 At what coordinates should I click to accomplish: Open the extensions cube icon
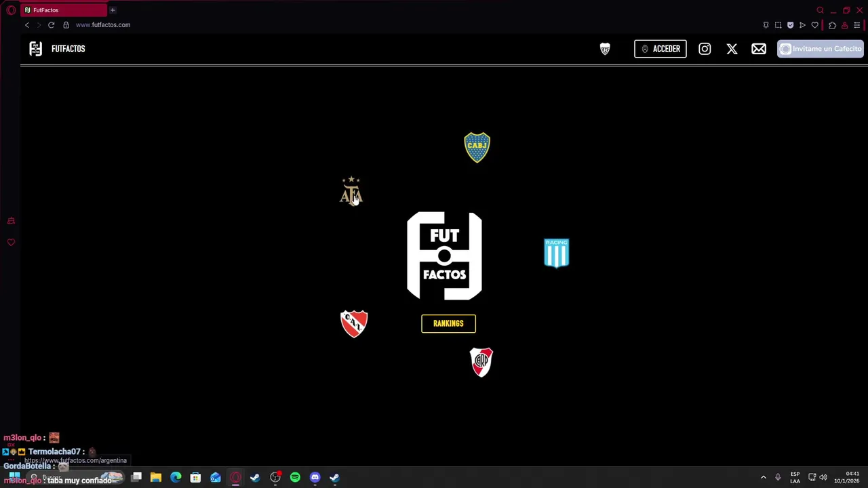(832, 25)
